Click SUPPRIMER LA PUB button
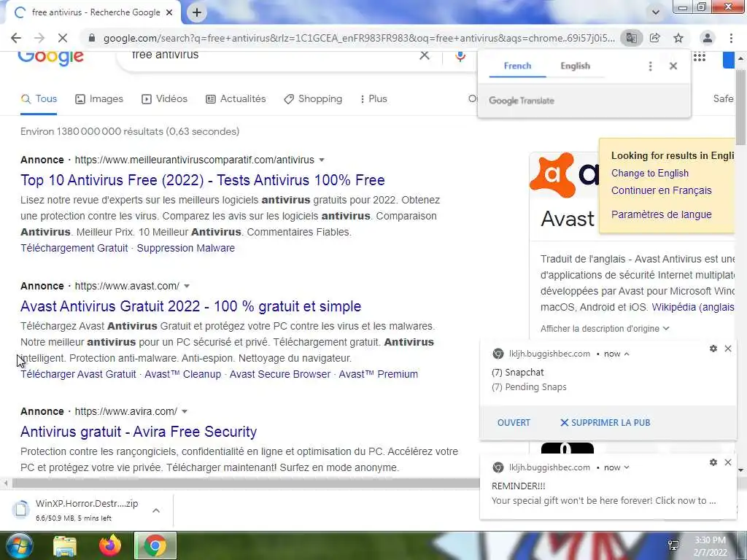Screen dimensions: 747x560 tap(605, 422)
